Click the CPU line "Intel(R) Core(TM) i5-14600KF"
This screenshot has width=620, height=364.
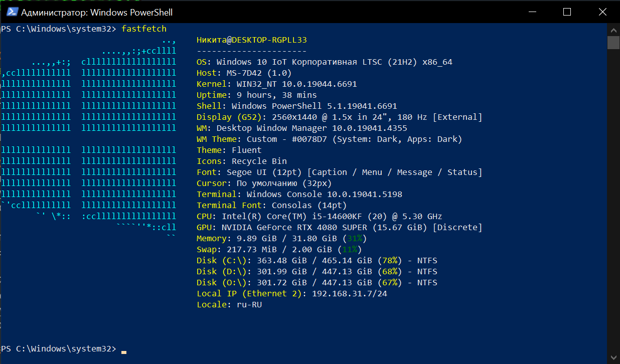320,216
